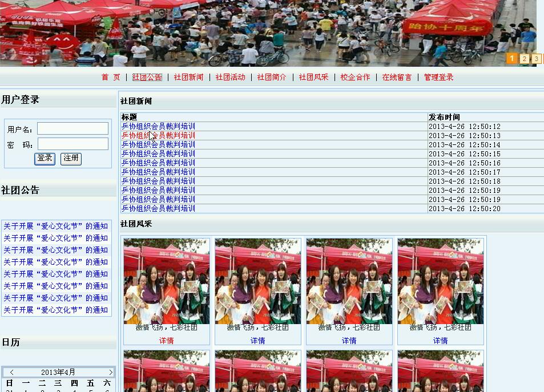The width and height of the screenshot is (544, 392).
Task: Open 社团公告 in the navigation bar
Action: pos(147,77)
